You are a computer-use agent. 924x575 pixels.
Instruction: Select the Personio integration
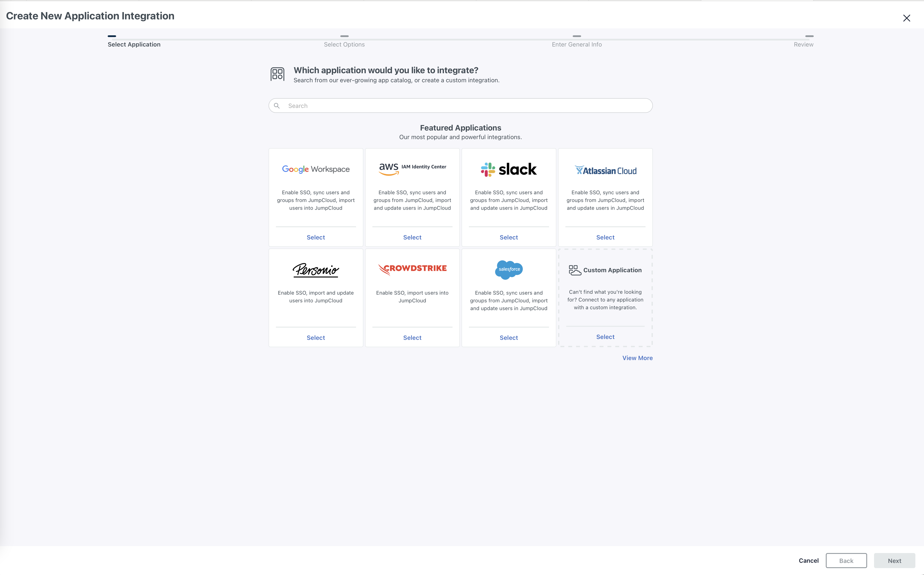pos(316,338)
